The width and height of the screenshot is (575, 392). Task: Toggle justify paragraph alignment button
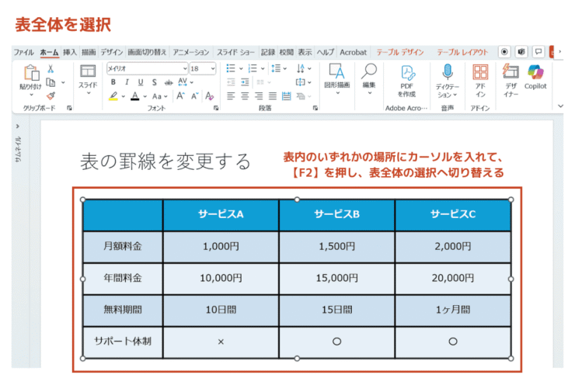(x=273, y=96)
